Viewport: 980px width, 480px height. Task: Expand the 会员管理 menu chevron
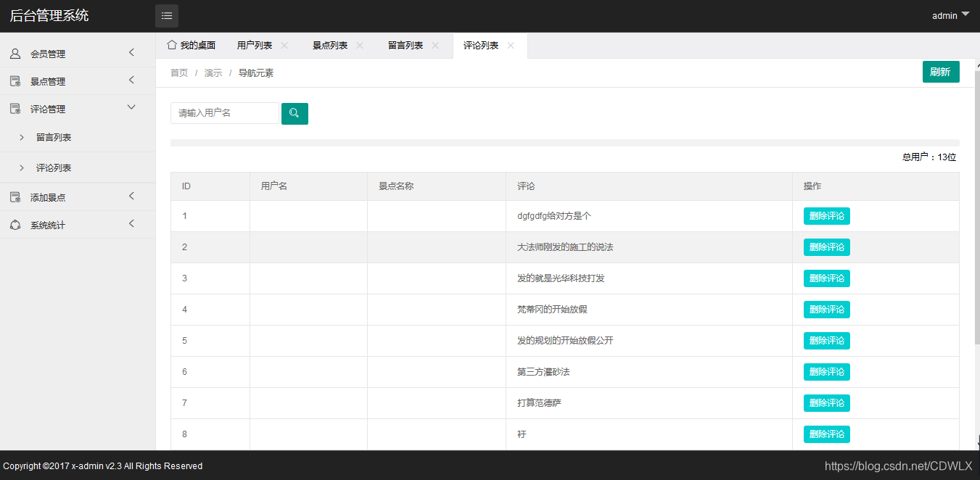click(131, 52)
